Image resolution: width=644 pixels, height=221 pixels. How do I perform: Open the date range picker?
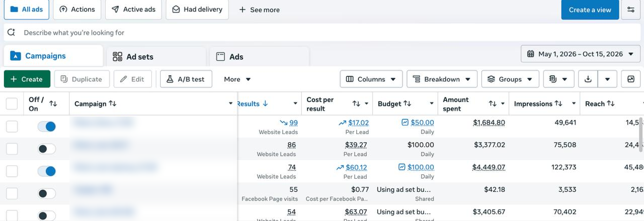click(581, 54)
